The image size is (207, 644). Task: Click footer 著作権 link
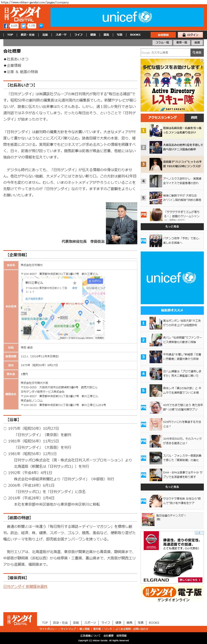(x=97, y=629)
